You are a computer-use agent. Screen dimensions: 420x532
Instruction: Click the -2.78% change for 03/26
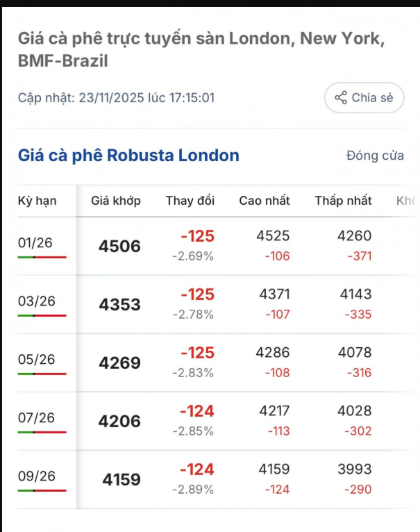(x=193, y=315)
